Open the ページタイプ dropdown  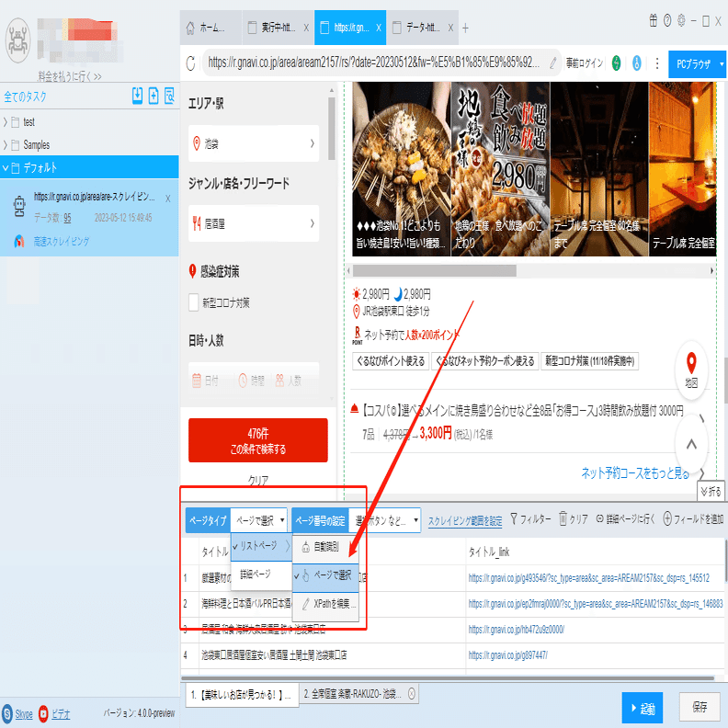coord(259,520)
